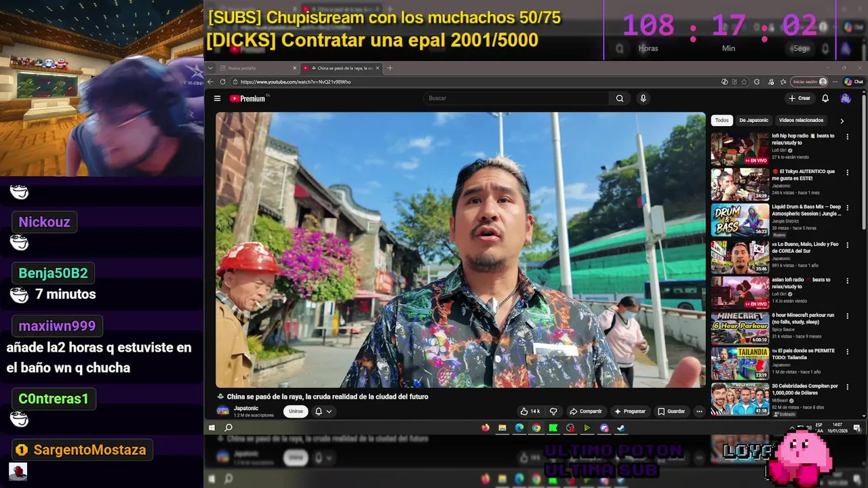Open options for the Liquid Drum & Bass Mix video

[847, 208]
